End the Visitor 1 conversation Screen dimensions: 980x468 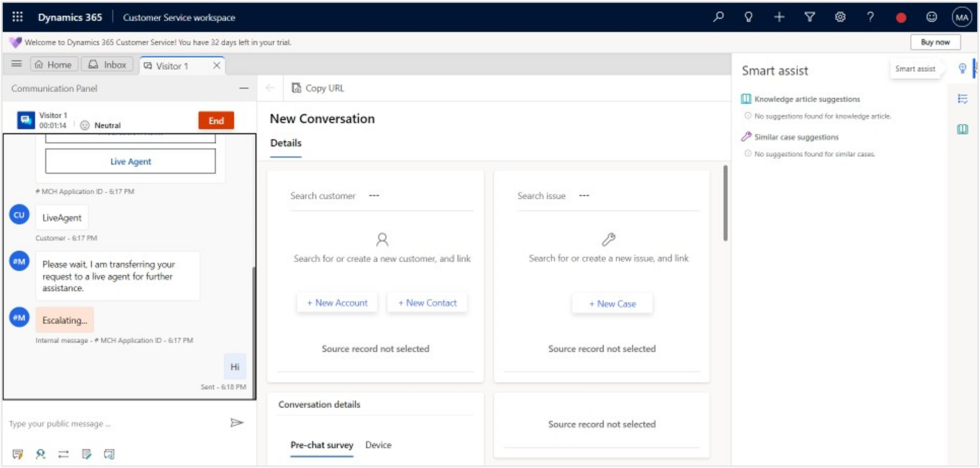click(216, 120)
